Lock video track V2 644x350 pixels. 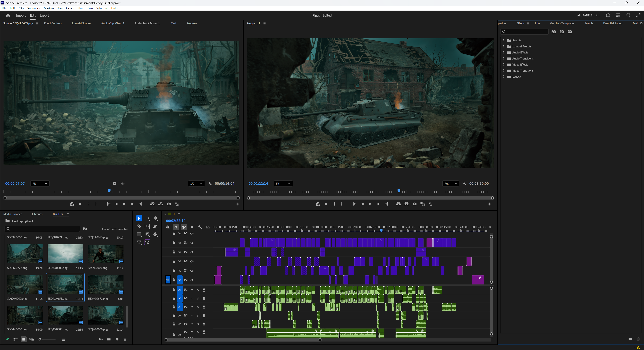174,271
